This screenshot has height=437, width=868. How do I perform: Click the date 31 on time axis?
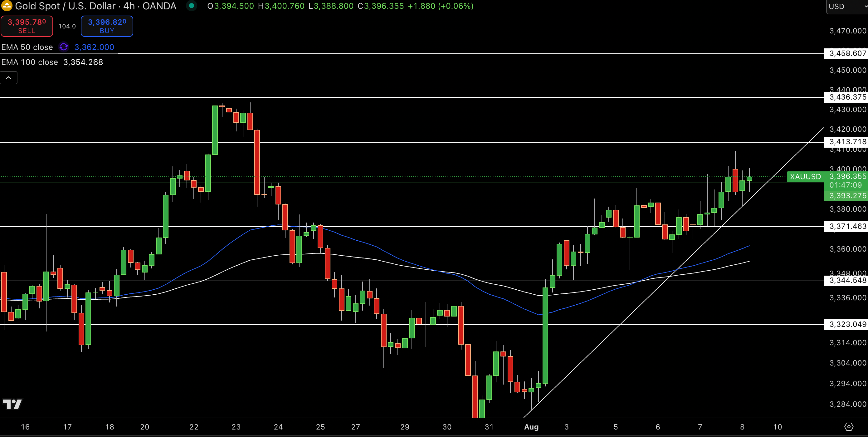(x=489, y=427)
